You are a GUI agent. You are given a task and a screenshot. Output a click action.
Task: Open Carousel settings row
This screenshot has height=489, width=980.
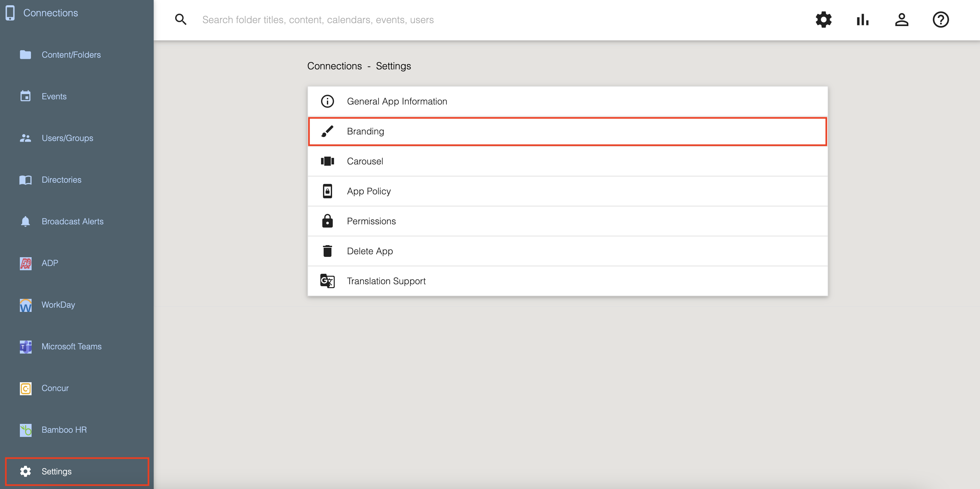[567, 161]
